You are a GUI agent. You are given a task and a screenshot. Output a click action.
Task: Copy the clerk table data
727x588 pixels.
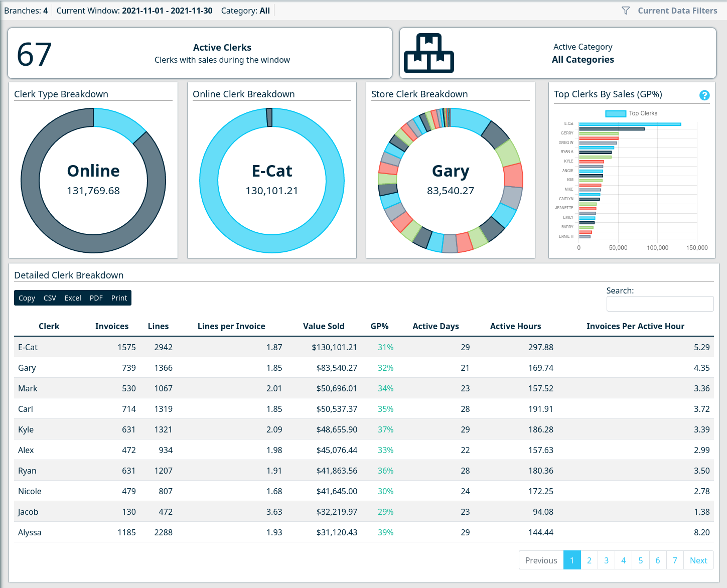click(x=27, y=298)
